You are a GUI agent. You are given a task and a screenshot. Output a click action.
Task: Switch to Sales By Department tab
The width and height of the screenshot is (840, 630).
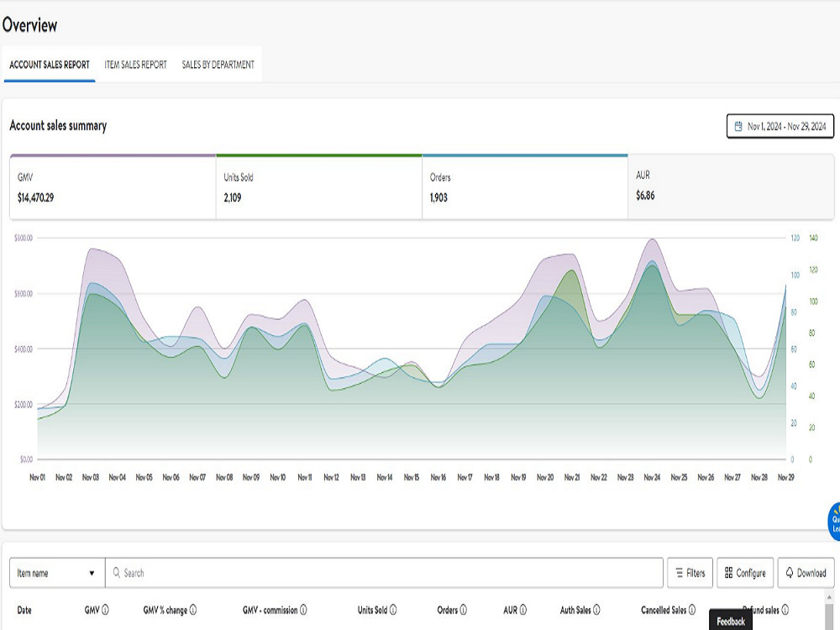(218, 65)
